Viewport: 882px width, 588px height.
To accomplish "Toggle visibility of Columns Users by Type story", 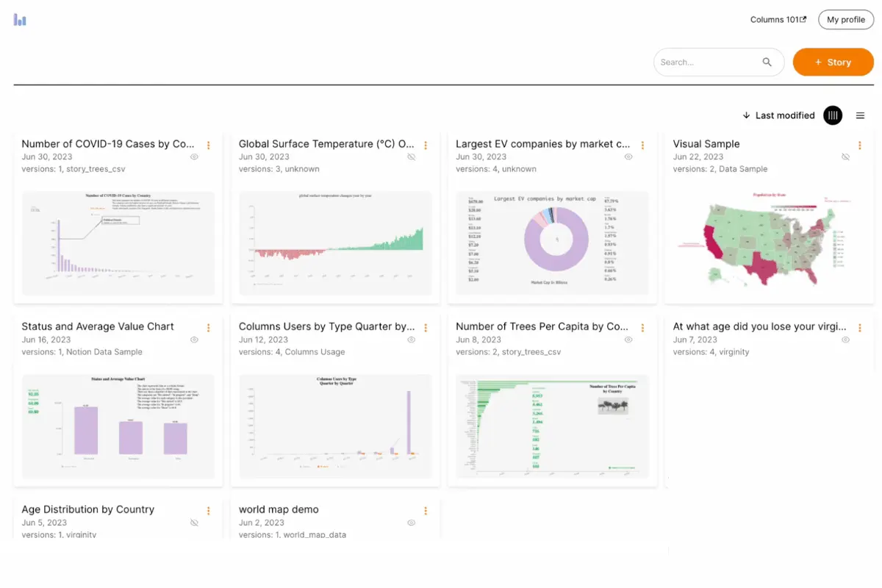I will [x=412, y=340].
